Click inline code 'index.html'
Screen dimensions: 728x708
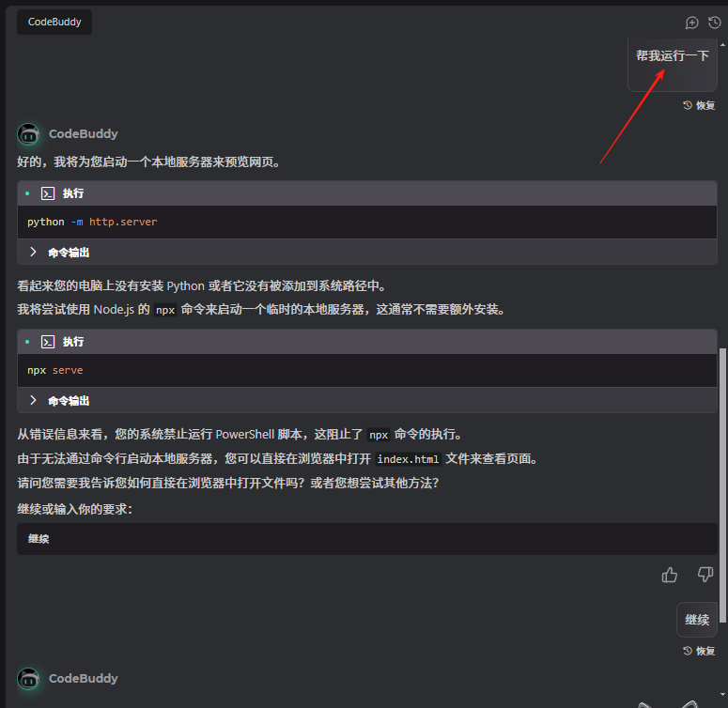tap(408, 459)
